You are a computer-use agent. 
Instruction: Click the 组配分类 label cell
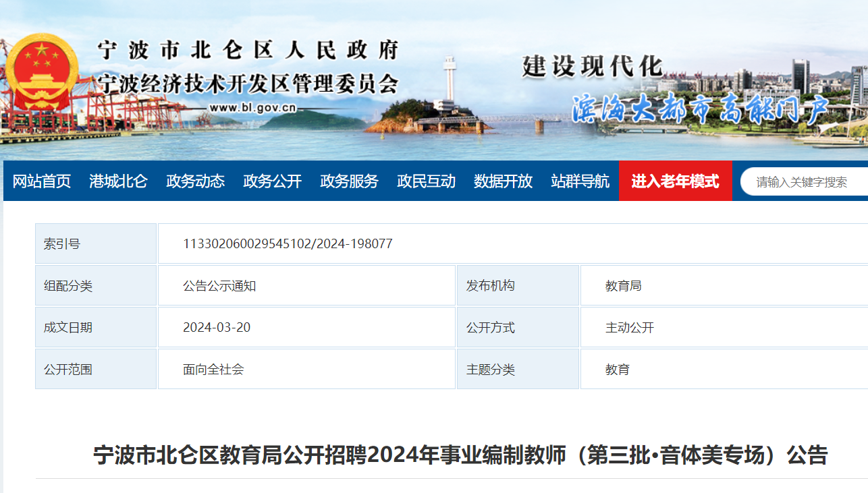pos(96,285)
